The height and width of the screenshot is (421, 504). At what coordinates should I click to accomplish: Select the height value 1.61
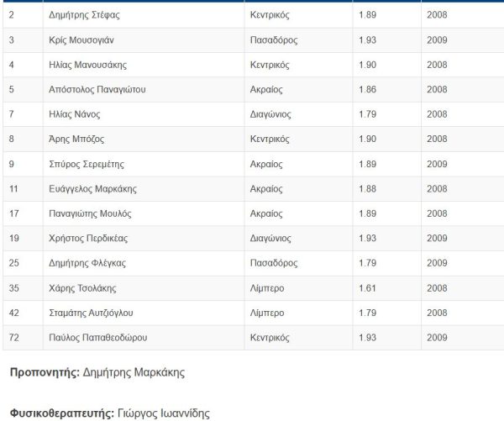[367, 288]
